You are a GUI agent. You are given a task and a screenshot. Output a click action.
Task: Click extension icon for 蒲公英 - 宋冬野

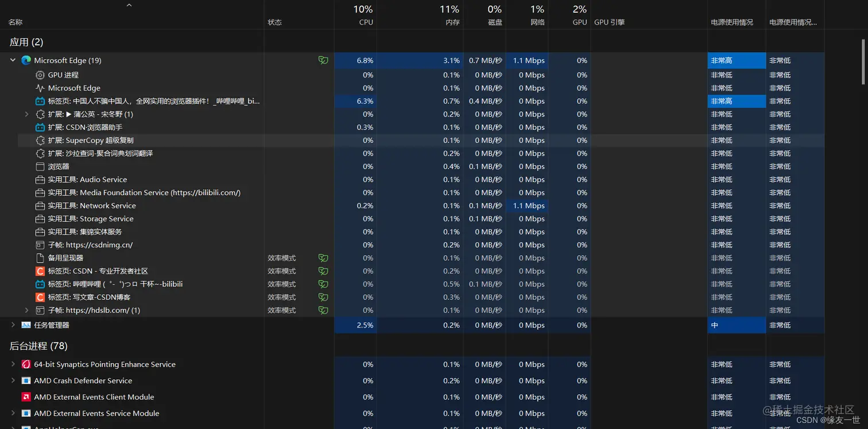40,114
